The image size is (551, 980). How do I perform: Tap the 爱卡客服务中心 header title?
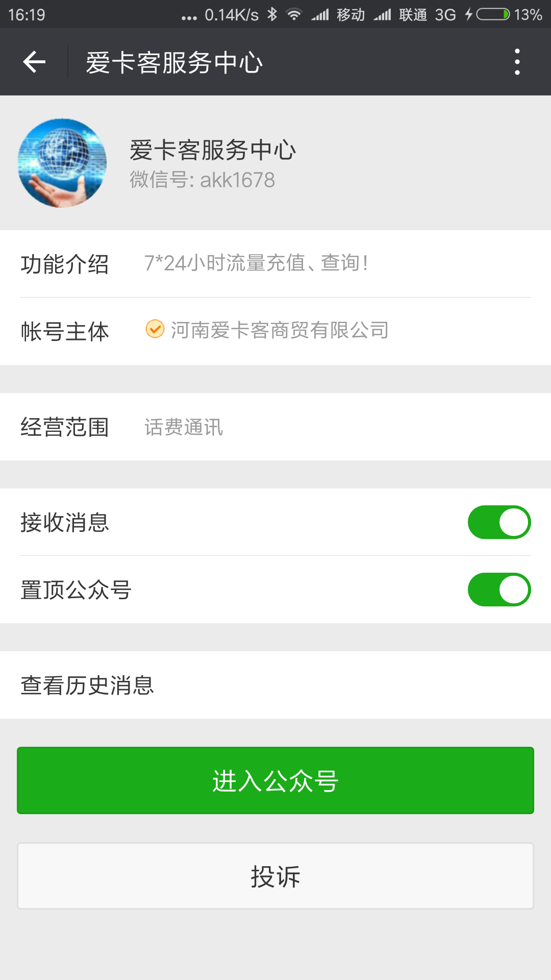(174, 62)
